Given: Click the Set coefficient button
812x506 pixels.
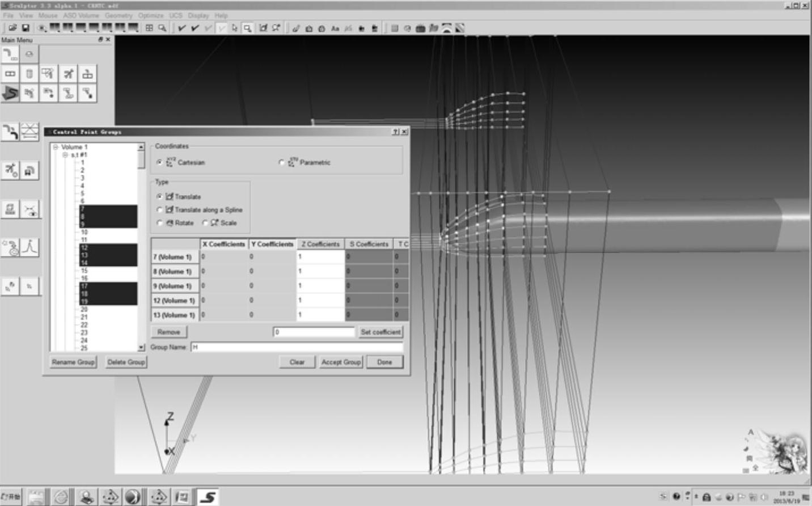Looking at the screenshot, I should (x=380, y=332).
